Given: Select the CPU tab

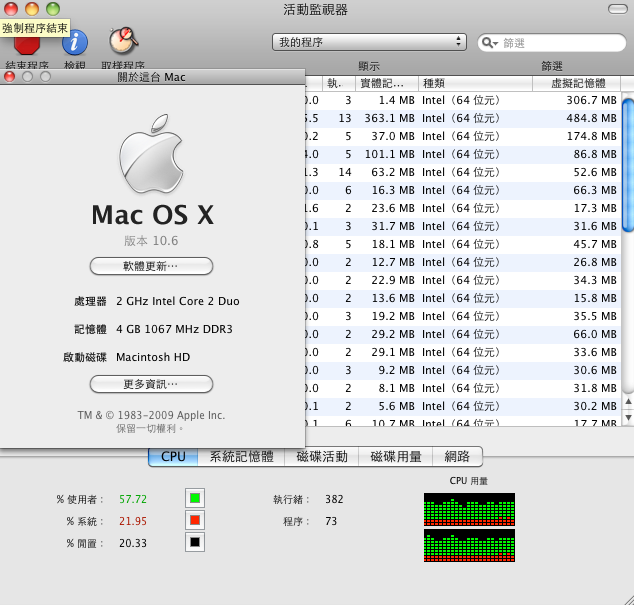Looking at the screenshot, I should point(173,456).
